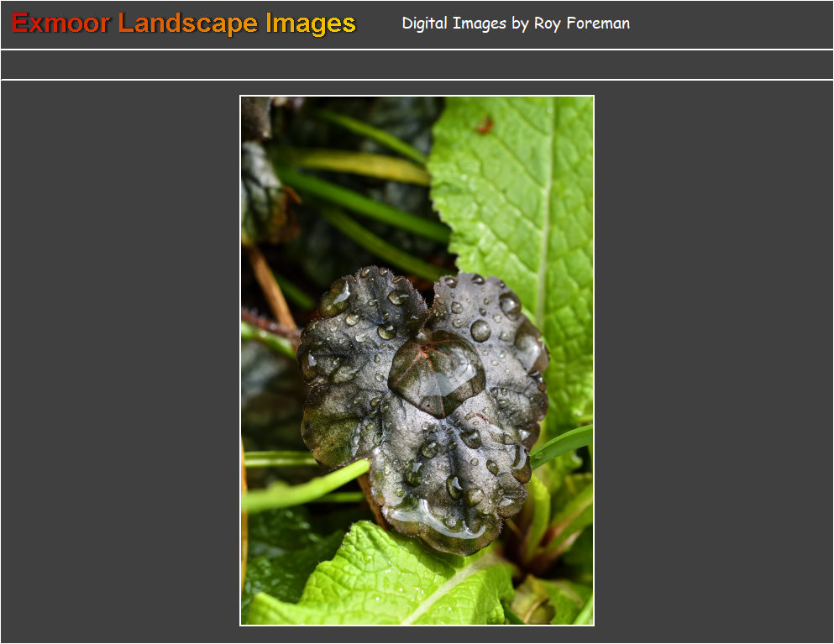The height and width of the screenshot is (644, 834).
Task: Click the small red insect on green leaf
Action: click(x=485, y=125)
